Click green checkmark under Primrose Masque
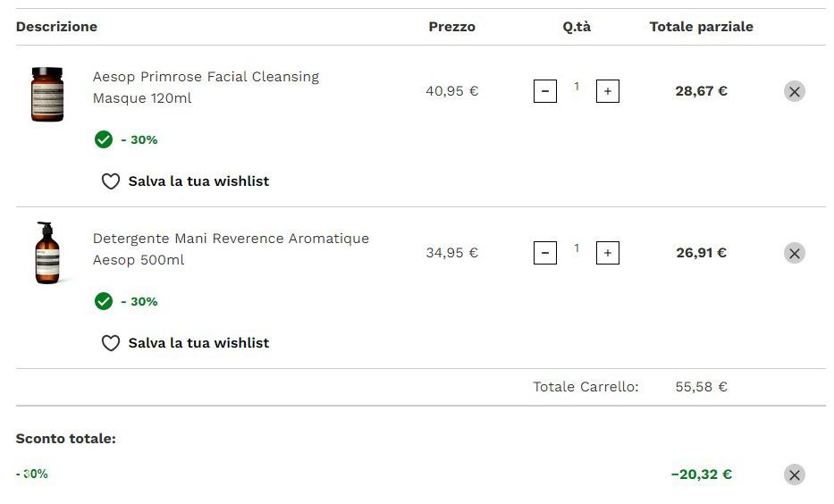This screenshot has width=834, height=504. 103,139
